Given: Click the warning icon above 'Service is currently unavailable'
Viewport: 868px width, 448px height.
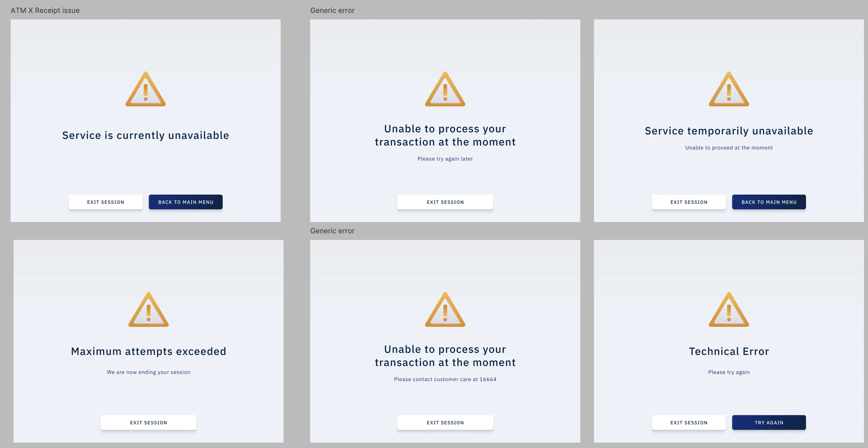Looking at the screenshot, I should coord(145,89).
